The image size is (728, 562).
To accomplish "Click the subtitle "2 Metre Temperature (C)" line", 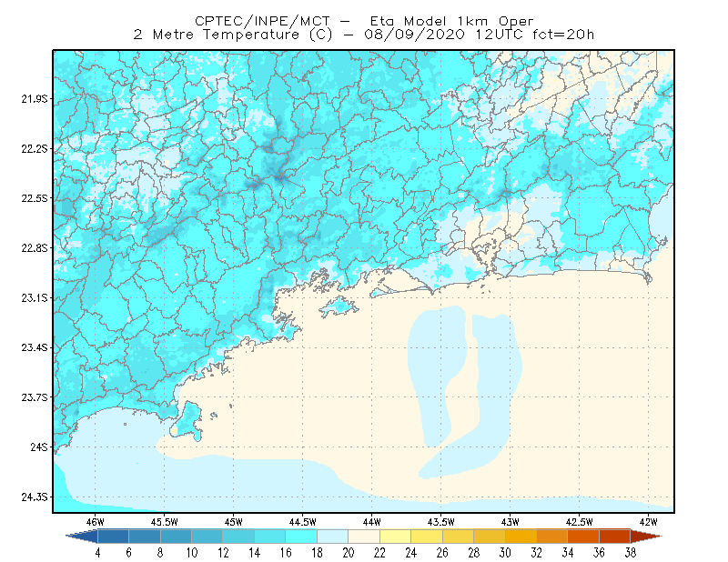I will (x=364, y=35).
